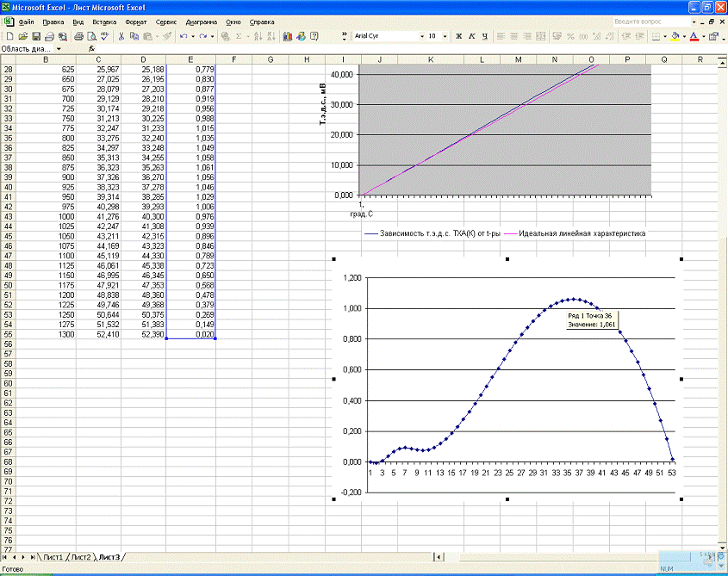Image resolution: width=728 pixels, height=576 pixels.
Task: Expand the Name Box dropdown arrow
Action: click(x=59, y=49)
